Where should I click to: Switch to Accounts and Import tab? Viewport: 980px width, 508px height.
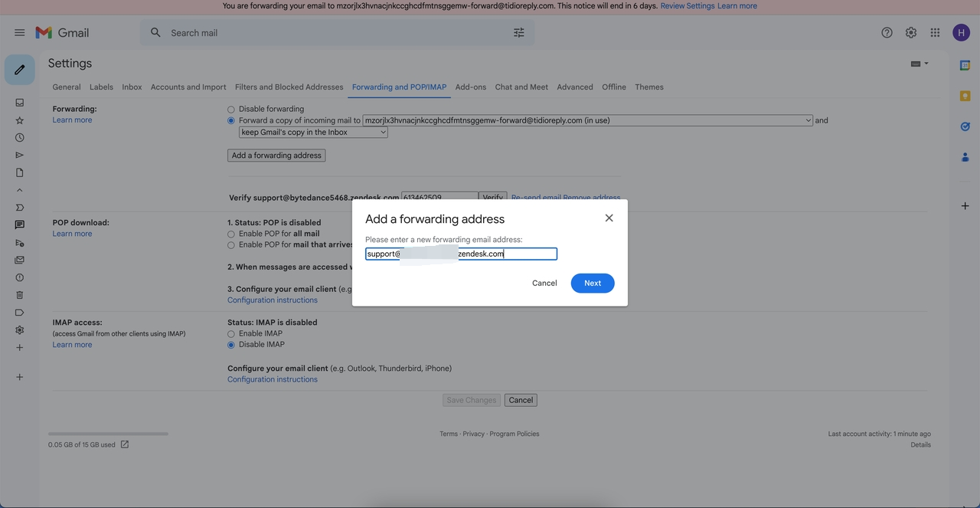pyautogui.click(x=188, y=87)
